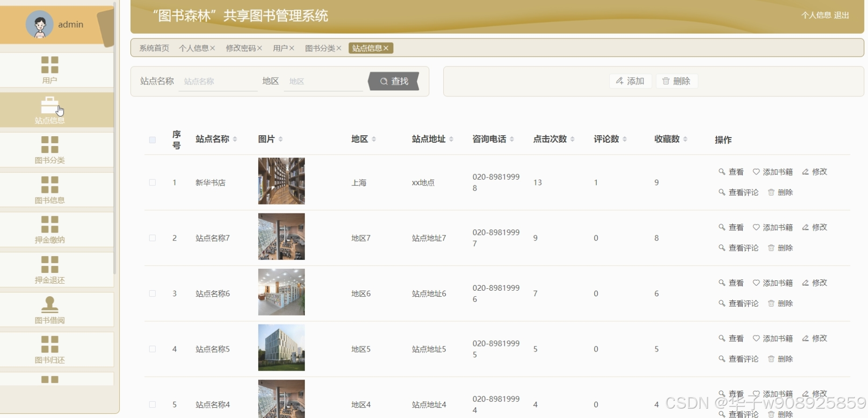Sort table by 点击次数 column
The image size is (868, 418).
point(572,139)
